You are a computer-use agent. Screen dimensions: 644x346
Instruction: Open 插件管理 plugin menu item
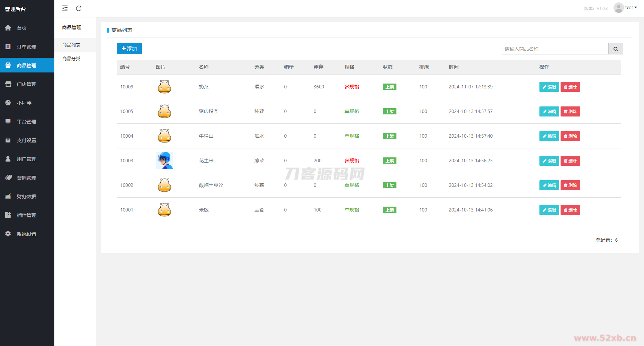coord(26,215)
